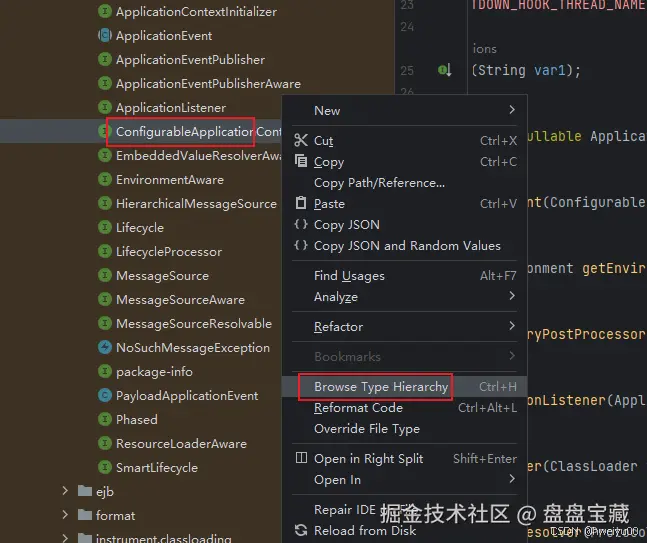The image size is (647, 543).
Task: Click the MessageSourceResolvable interface icon
Action: [105, 323]
